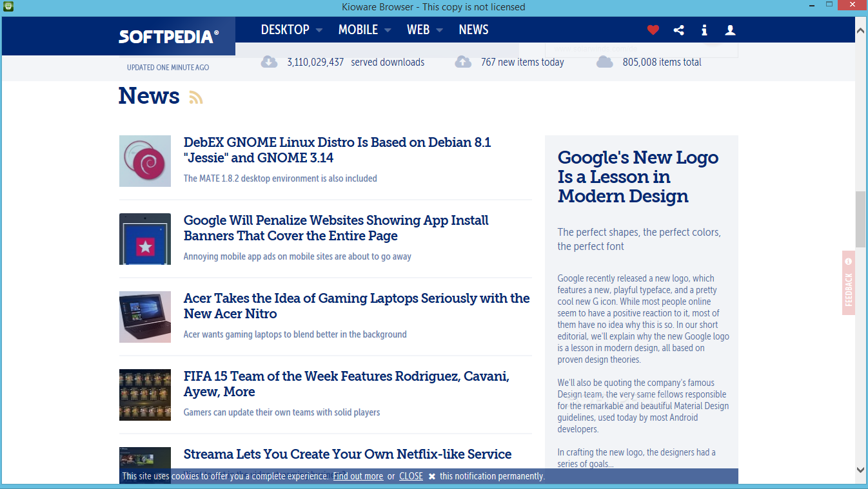Click the vertical FEEDBACK tab

click(x=849, y=283)
